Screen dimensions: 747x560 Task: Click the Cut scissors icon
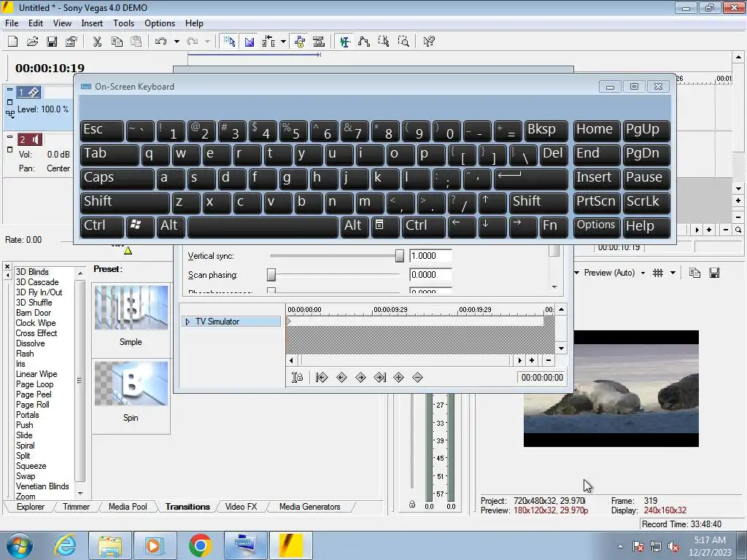click(97, 42)
